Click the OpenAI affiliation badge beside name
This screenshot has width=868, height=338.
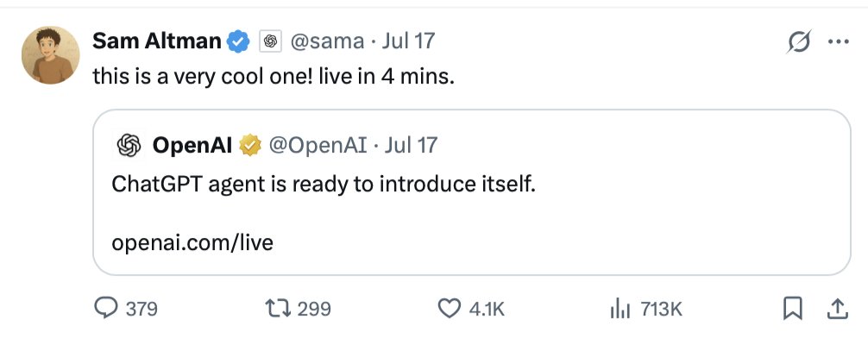[x=270, y=41]
